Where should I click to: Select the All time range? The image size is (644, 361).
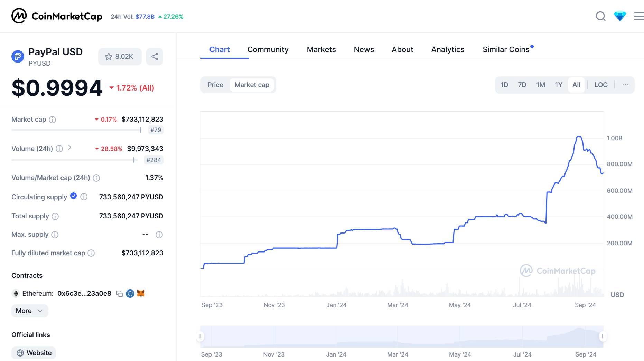point(576,85)
